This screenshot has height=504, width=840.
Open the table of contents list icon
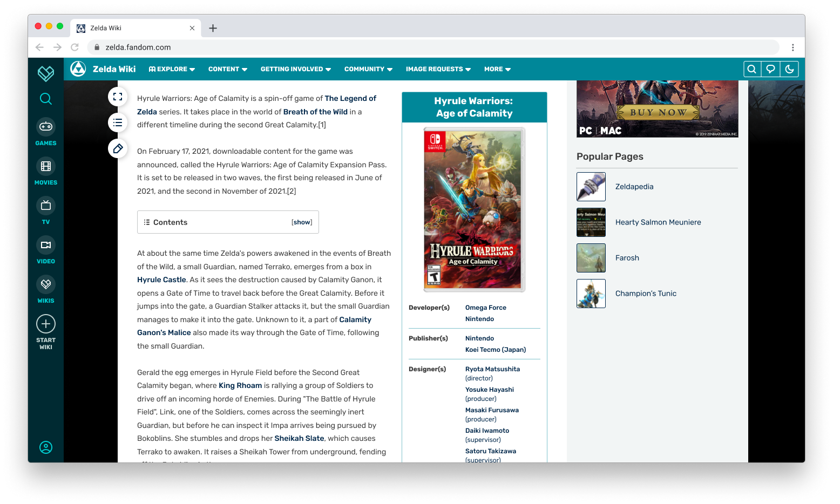click(118, 122)
